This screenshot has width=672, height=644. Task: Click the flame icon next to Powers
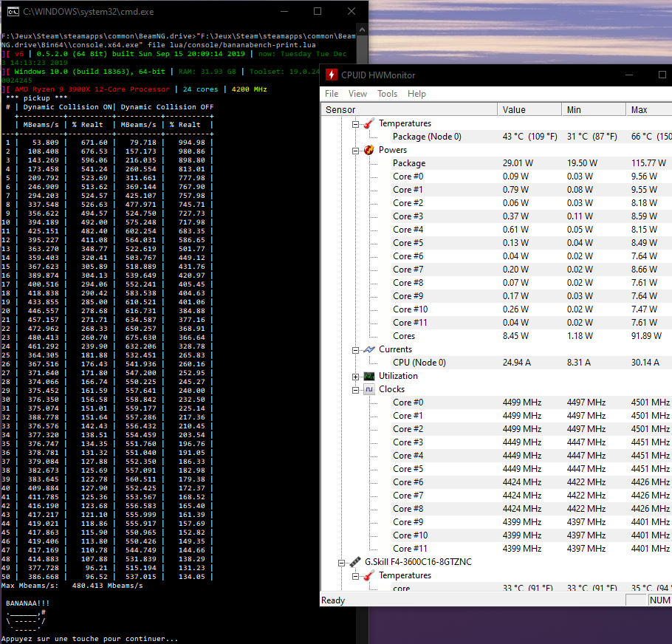(369, 150)
